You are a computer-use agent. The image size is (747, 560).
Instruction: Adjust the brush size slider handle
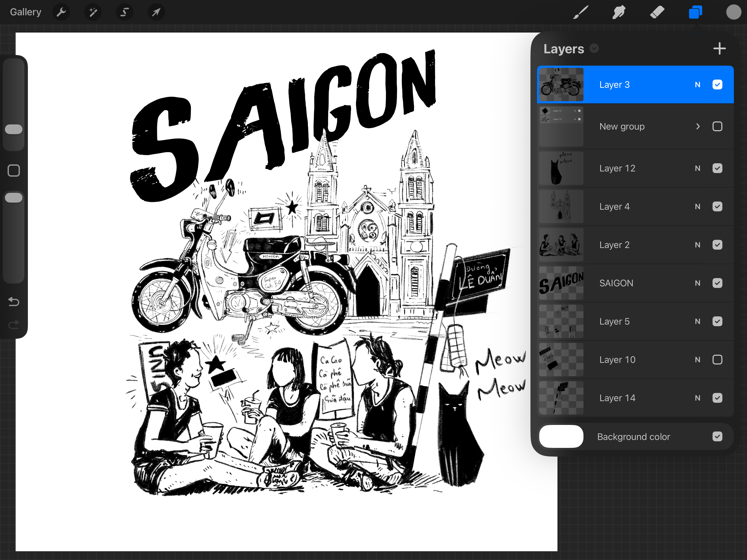pos(13,129)
